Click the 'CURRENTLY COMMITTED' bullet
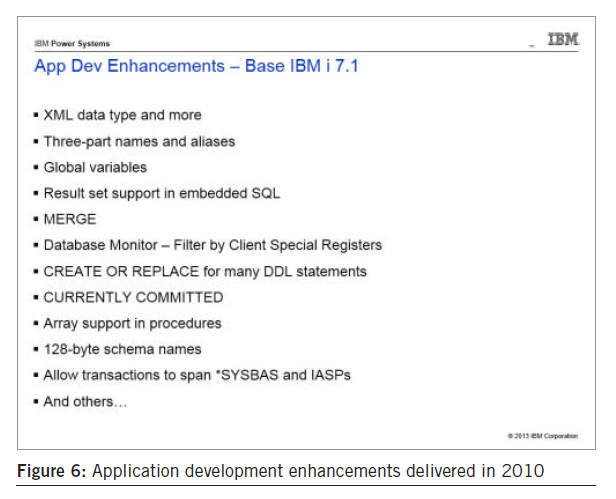Image resolution: width=616 pixels, height=499 pixels. 133,297
